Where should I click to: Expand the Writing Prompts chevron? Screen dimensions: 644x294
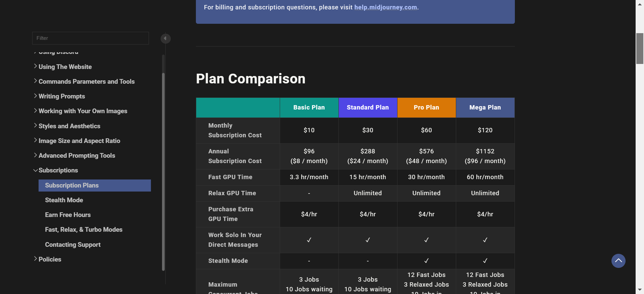click(x=36, y=96)
